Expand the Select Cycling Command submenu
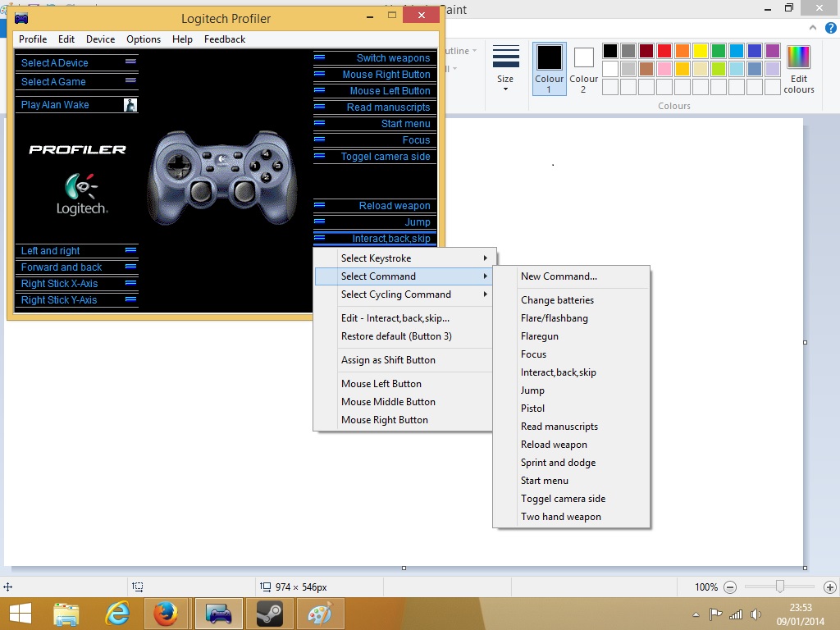Screen dimensions: 840x630 coord(404,294)
